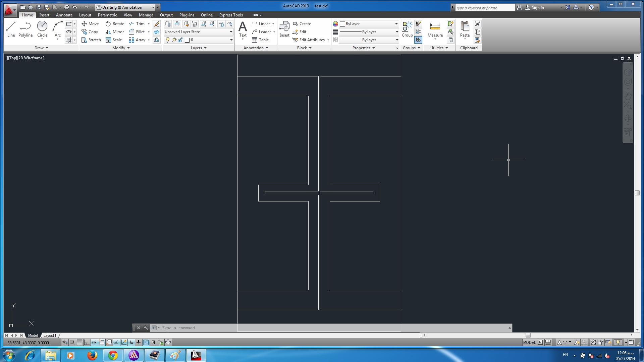Toggle Grid display in status bar
644x362 pixels.
(79, 342)
